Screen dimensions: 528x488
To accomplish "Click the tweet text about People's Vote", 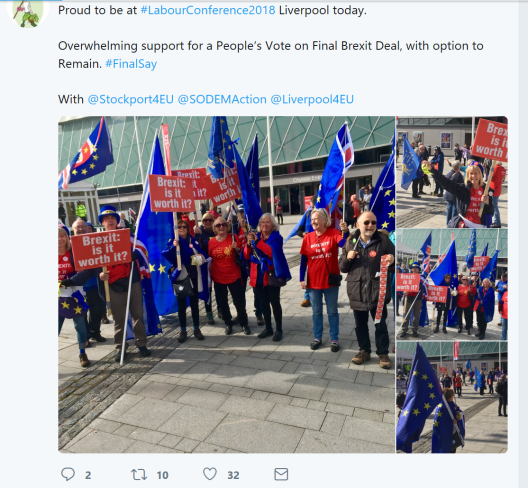I will (x=271, y=55).
